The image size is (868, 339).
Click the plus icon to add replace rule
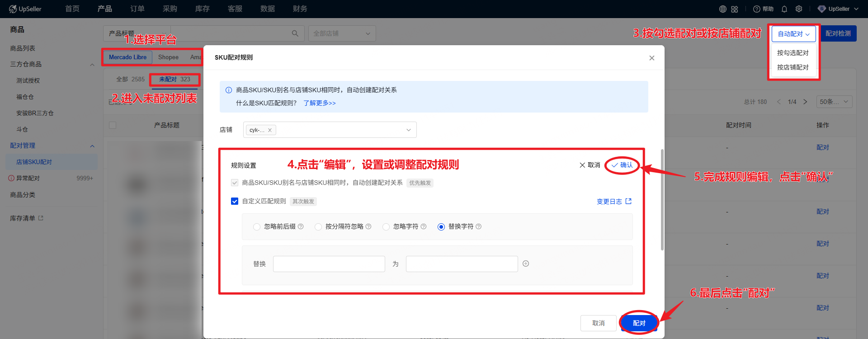pyautogui.click(x=526, y=264)
